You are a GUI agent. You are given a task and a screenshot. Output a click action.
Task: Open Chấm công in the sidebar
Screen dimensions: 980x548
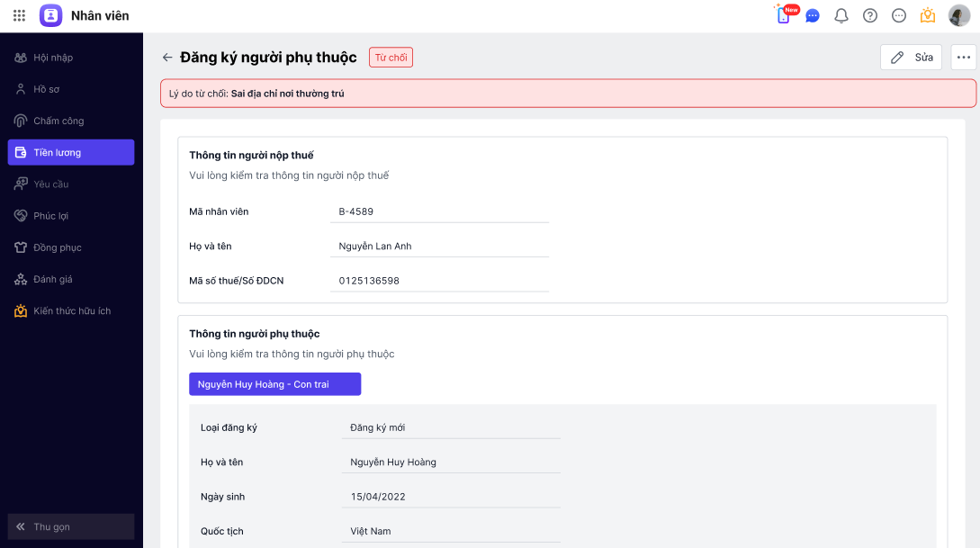pyautogui.click(x=58, y=121)
